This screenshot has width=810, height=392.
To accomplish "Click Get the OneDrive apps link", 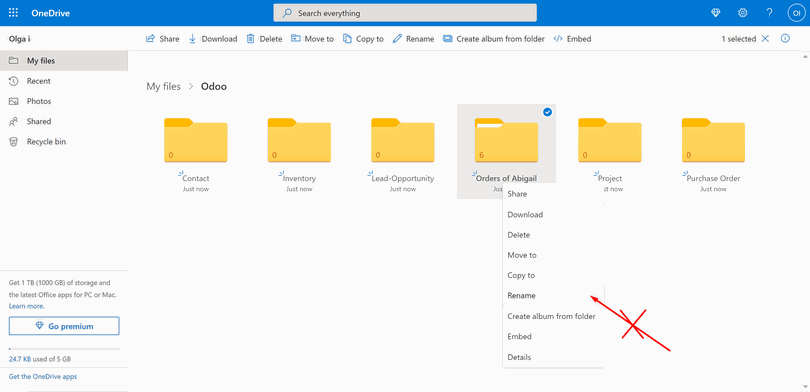I will click(x=43, y=377).
